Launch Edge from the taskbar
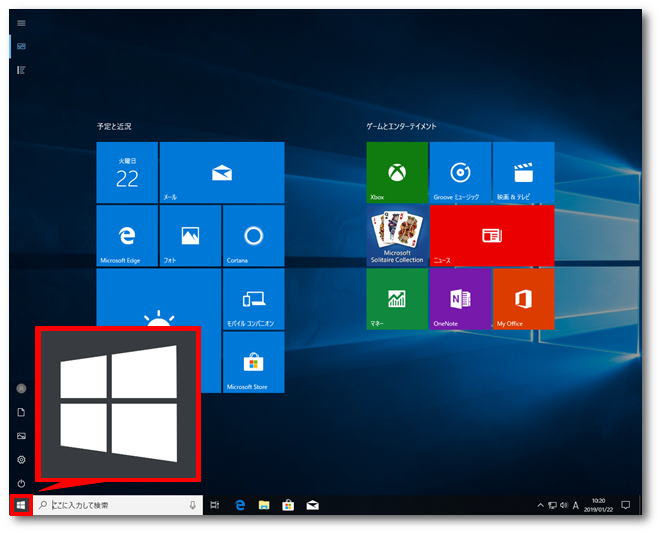This screenshot has height=534, width=661. [x=240, y=505]
